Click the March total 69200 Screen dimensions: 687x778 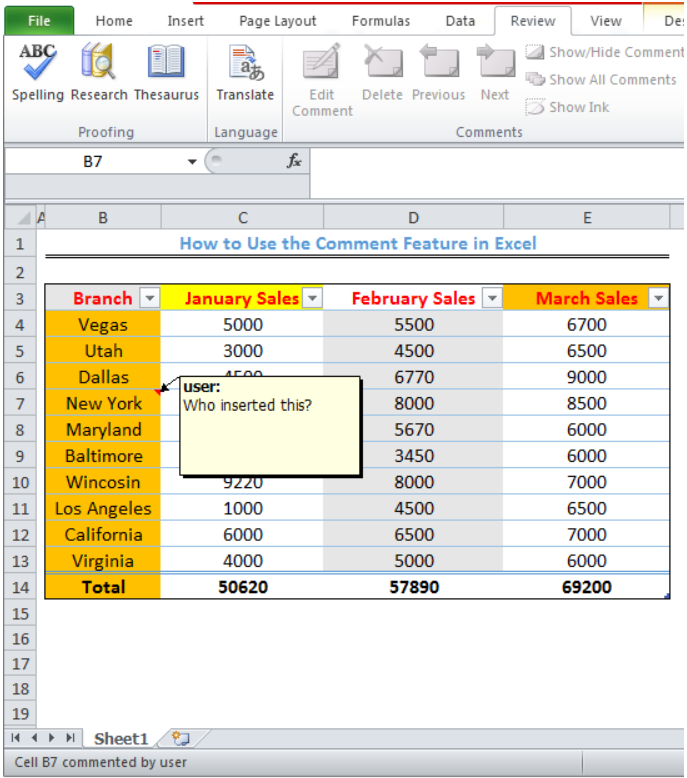point(587,587)
